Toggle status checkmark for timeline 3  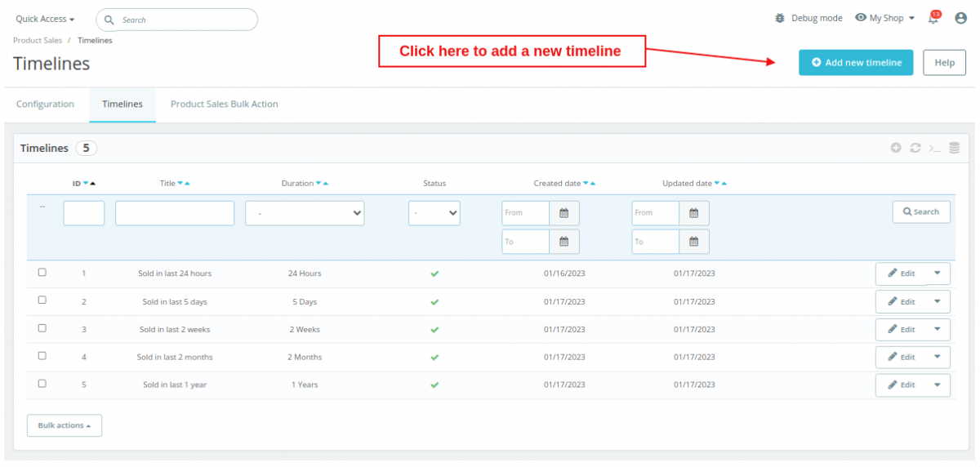[434, 330]
